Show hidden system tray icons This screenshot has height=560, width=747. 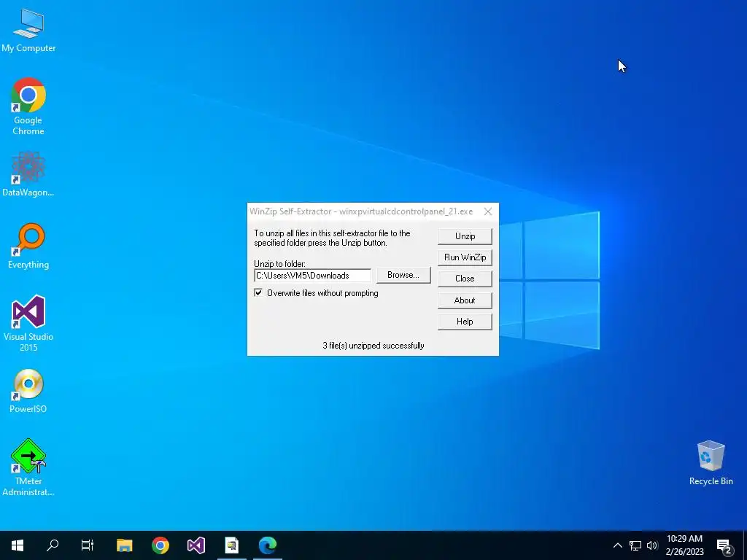click(x=617, y=545)
